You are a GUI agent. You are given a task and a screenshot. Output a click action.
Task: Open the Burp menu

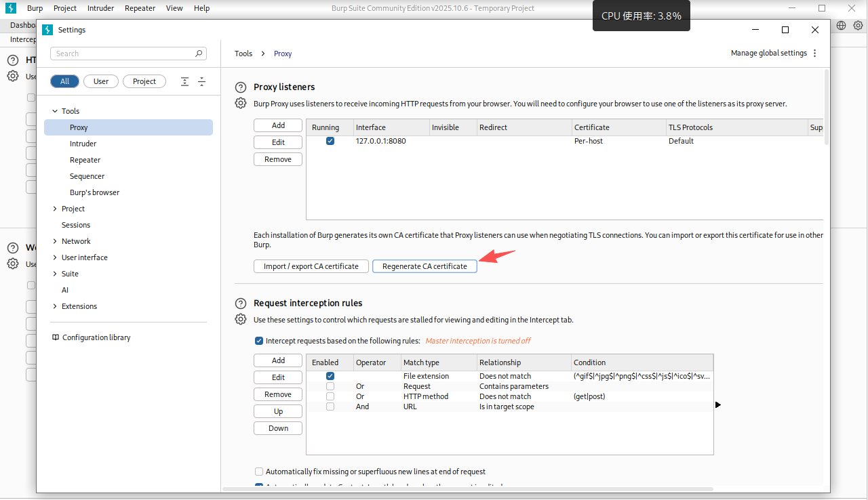(x=35, y=8)
